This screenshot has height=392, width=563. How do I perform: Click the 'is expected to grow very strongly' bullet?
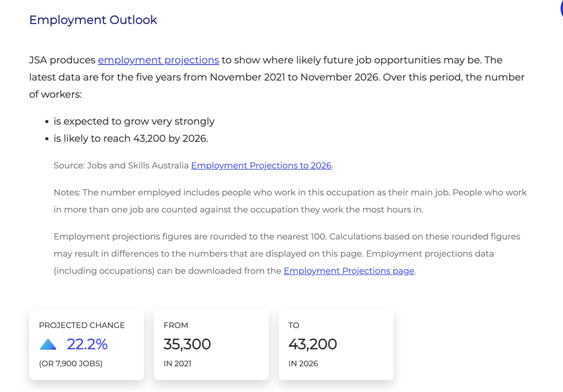pyautogui.click(x=134, y=121)
